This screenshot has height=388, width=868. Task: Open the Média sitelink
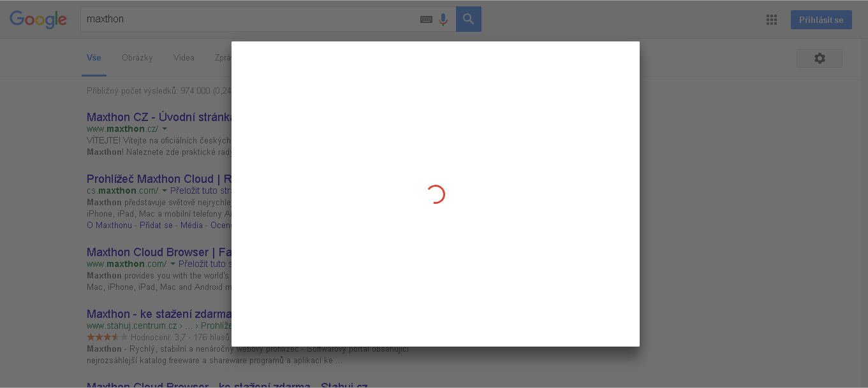(192, 225)
